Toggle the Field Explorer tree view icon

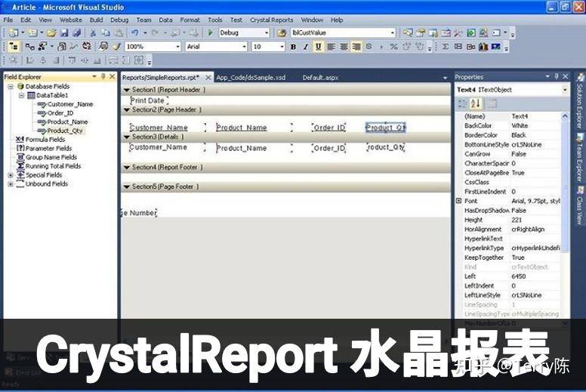coord(14,47)
